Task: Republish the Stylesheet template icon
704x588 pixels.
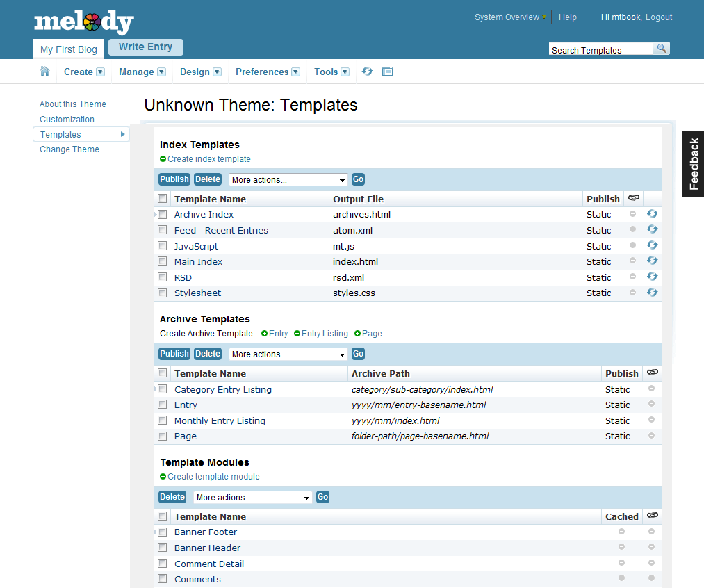Action: [653, 293]
